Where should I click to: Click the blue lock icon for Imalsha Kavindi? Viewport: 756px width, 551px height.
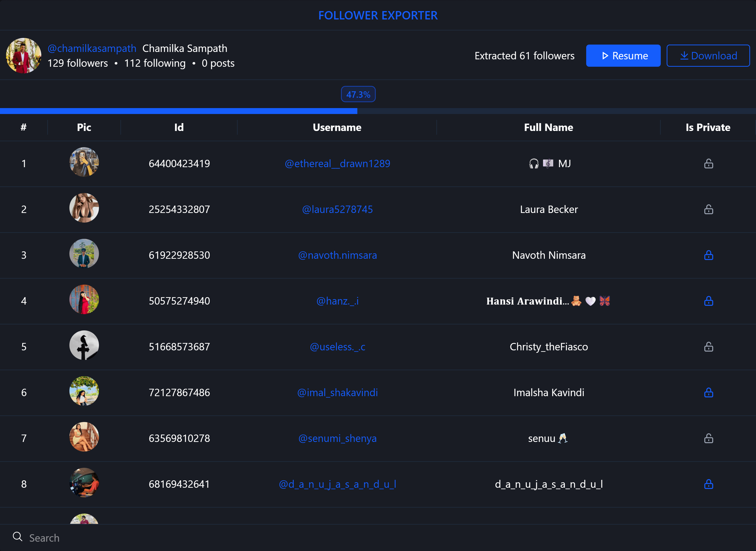[708, 392]
